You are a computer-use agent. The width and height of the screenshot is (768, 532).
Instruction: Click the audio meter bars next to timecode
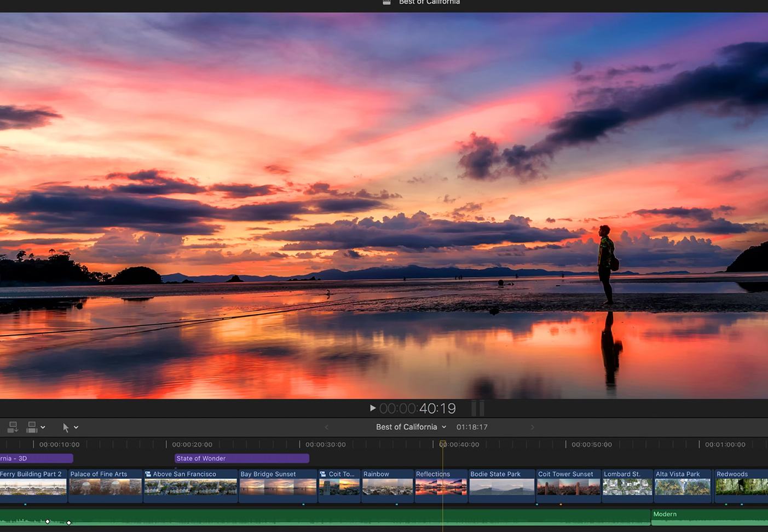(477, 408)
